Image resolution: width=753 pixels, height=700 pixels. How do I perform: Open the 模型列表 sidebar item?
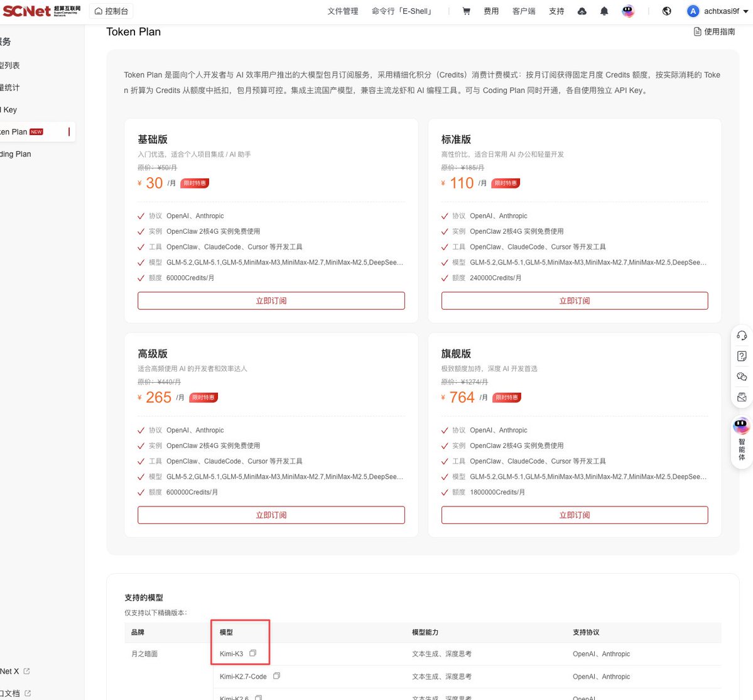[x=9, y=65]
